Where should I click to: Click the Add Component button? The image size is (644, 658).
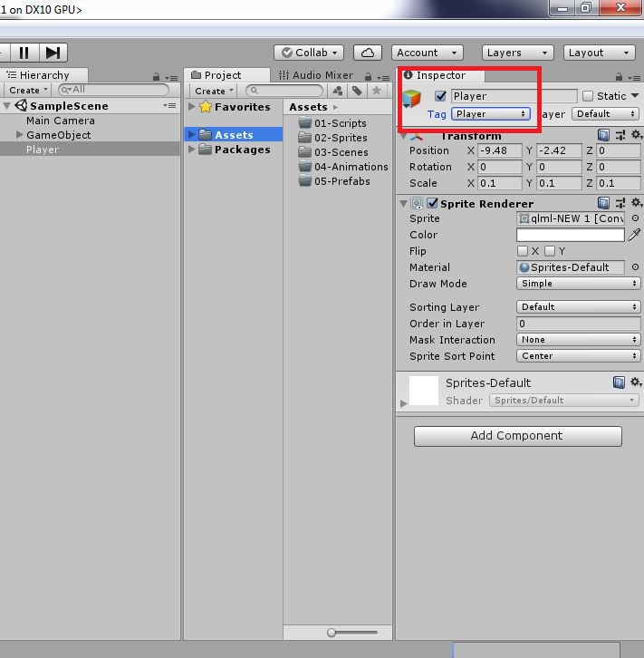point(517,436)
